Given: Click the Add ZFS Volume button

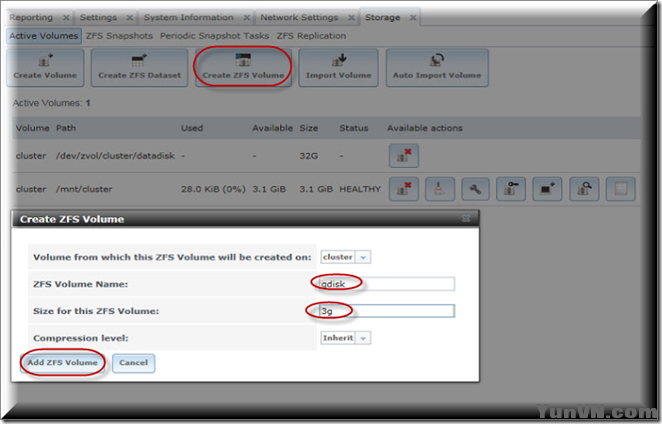Looking at the screenshot, I should [62, 363].
